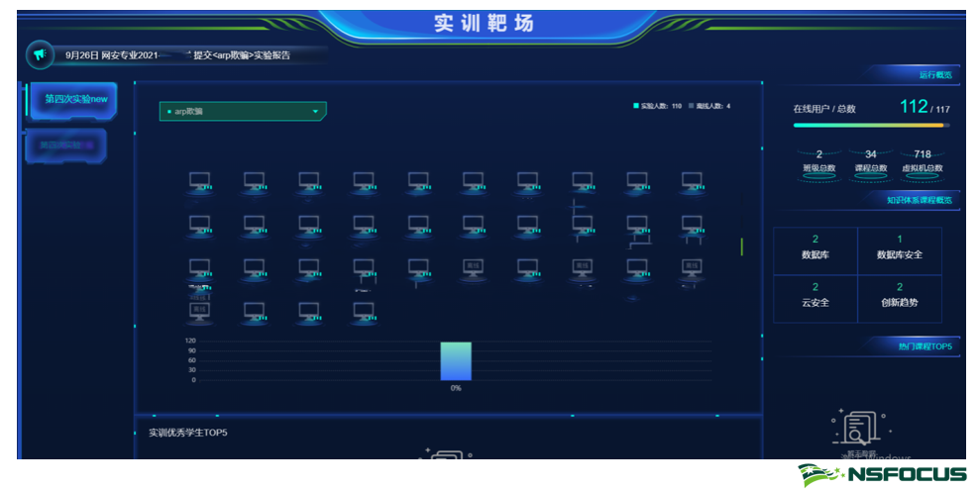Click the dropdown arrow in arp欺骗 selector

pyautogui.click(x=316, y=112)
